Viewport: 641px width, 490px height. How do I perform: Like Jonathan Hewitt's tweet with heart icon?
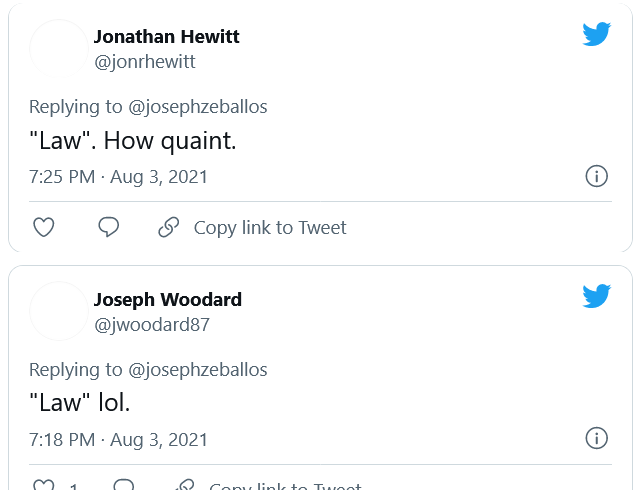[44, 227]
